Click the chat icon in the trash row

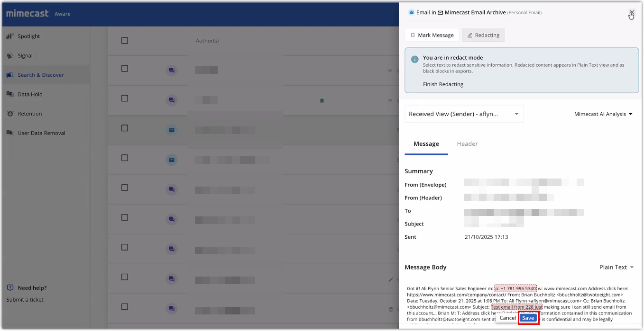click(172, 309)
